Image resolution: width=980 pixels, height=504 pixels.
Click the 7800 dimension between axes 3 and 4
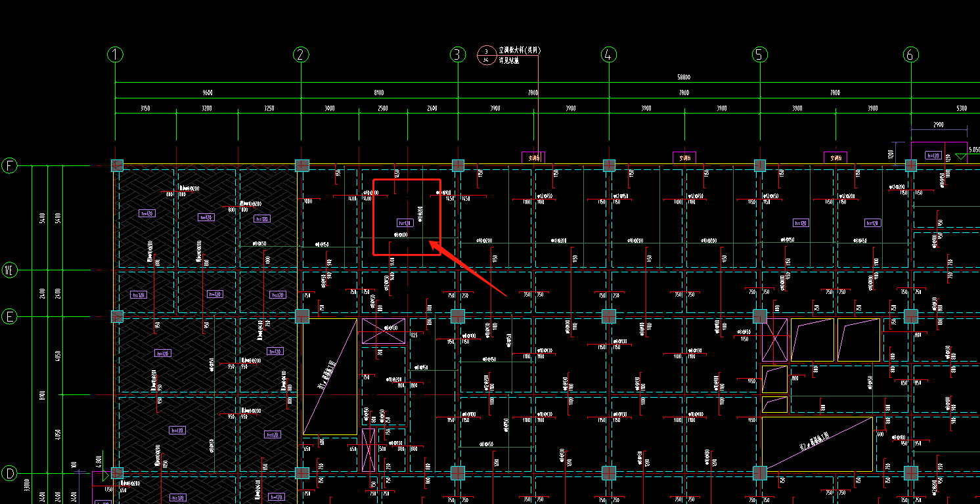point(533,93)
